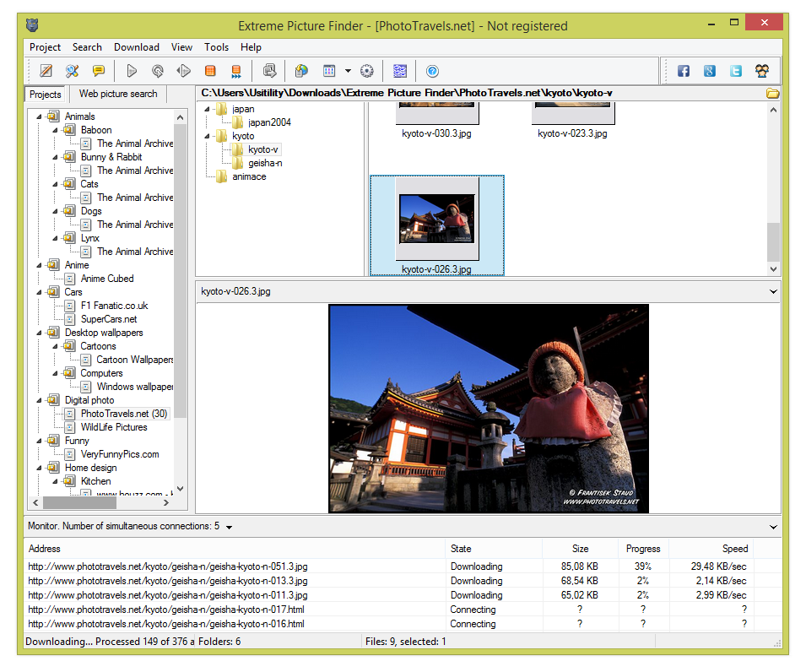Screen dimensions: 806x672
Task: Click the blue wavy pattern icon
Action: point(400,71)
